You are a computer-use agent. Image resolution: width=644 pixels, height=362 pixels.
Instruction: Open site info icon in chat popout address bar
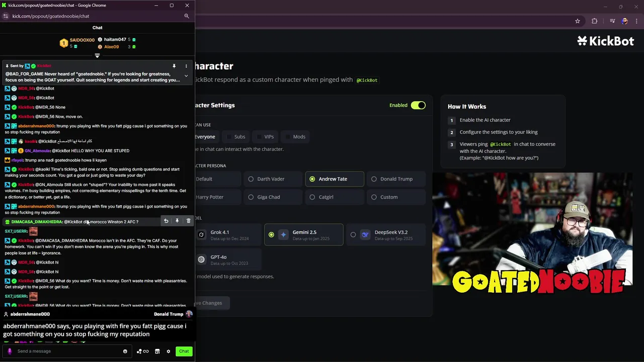pos(6,16)
